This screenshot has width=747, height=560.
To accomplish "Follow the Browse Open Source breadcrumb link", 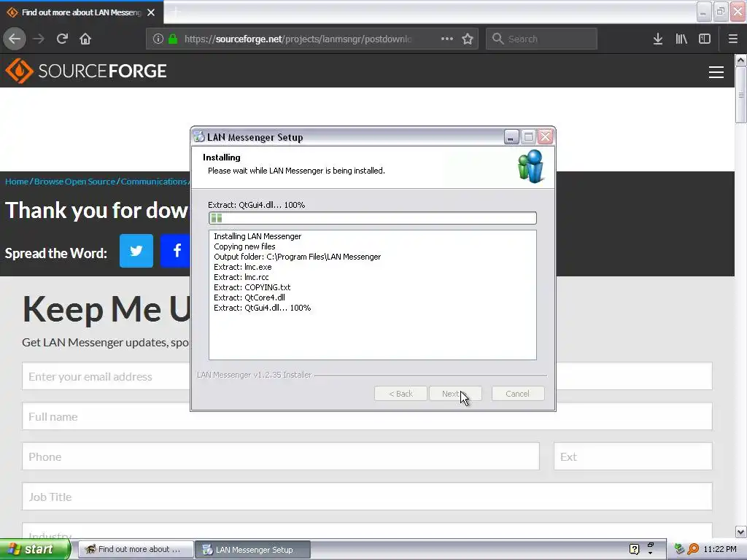I will [x=74, y=182].
